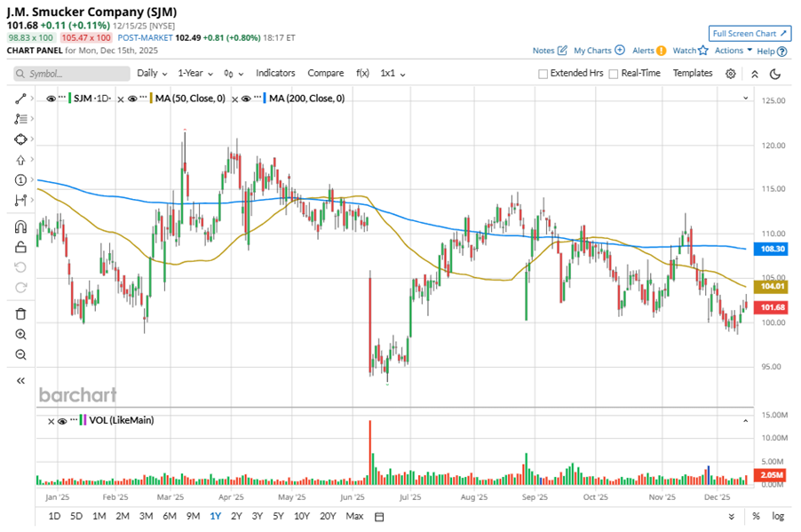This screenshot has width=801, height=532.
Task: Switch to dark mode moon icon
Action: (x=775, y=74)
